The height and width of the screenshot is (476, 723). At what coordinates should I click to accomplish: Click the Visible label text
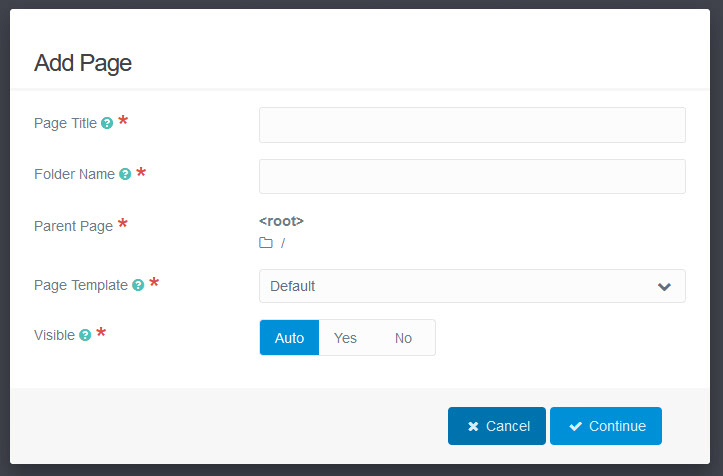point(54,336)
